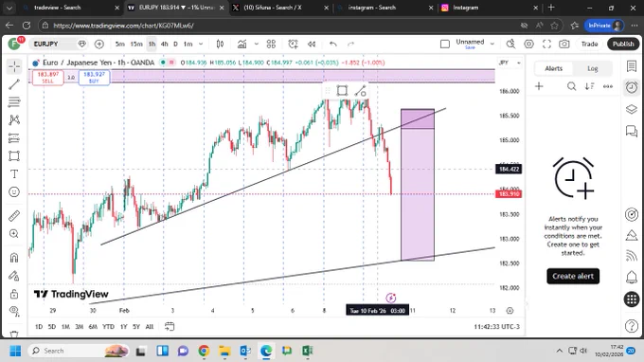Add symbol to compare
This screenshot has width=644, height=362.
click(x=99, y=44)
